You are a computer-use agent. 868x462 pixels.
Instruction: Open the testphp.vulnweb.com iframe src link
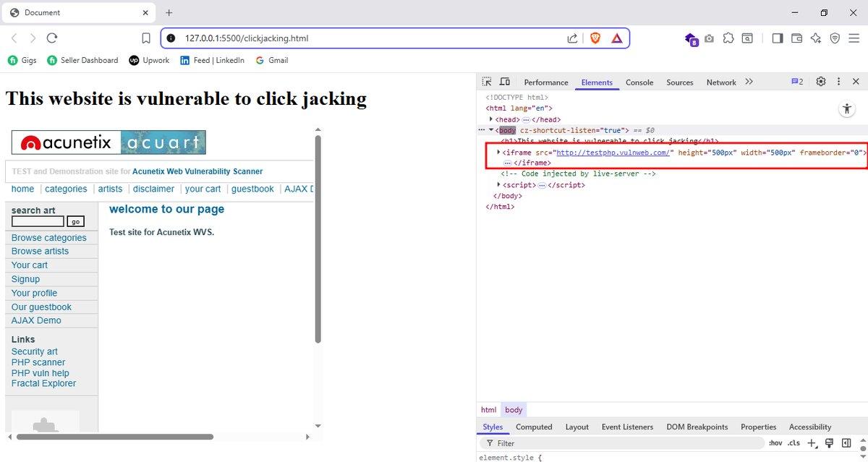tap(613, 153)
